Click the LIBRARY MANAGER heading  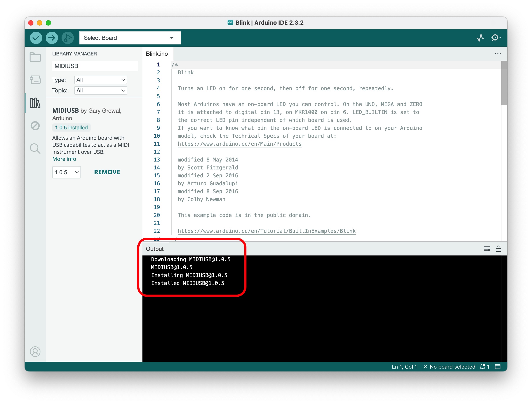(75, 54)
